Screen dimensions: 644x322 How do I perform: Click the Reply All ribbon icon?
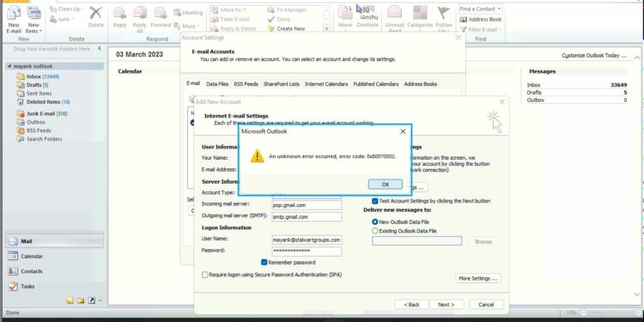point(139,20)
